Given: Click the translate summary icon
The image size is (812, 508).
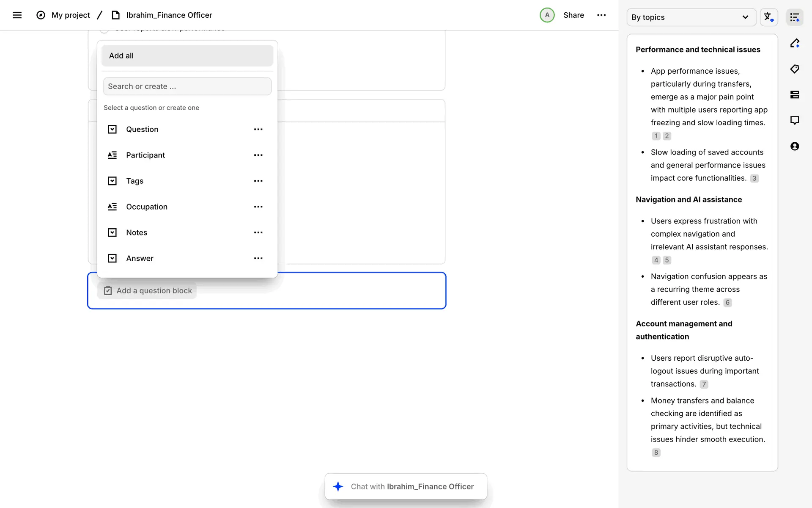Looking at the screenshot, I should [x=768, y=17].
